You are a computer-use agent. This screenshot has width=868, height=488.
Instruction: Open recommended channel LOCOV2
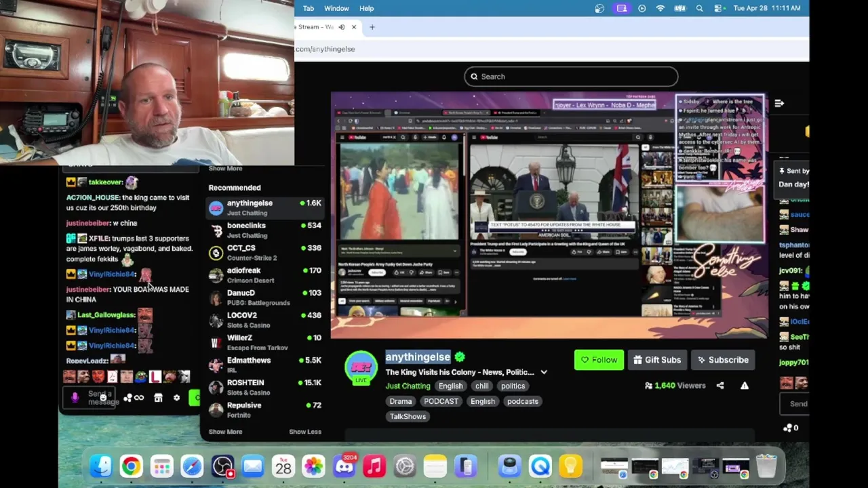click(264, 319)
